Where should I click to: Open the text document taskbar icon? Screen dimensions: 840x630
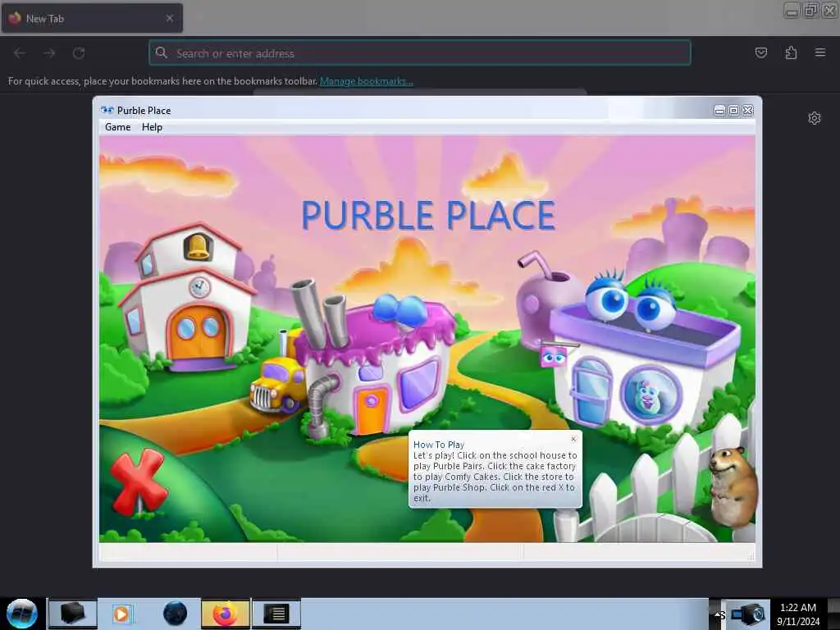[276, 614]
